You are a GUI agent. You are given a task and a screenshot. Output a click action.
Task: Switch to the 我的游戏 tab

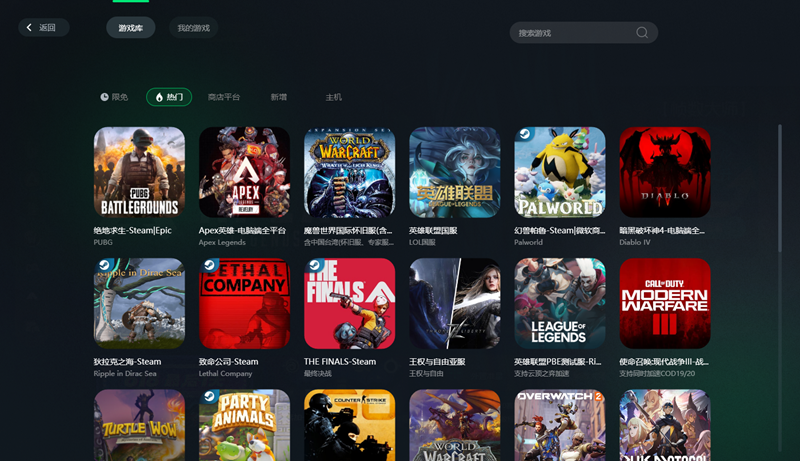coord(193,28)
